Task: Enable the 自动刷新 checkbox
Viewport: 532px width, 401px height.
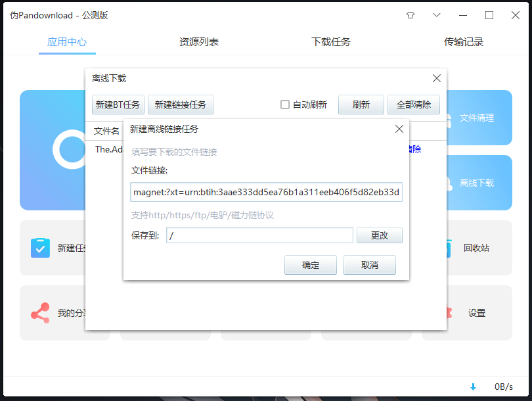Action: click(285, 105)
